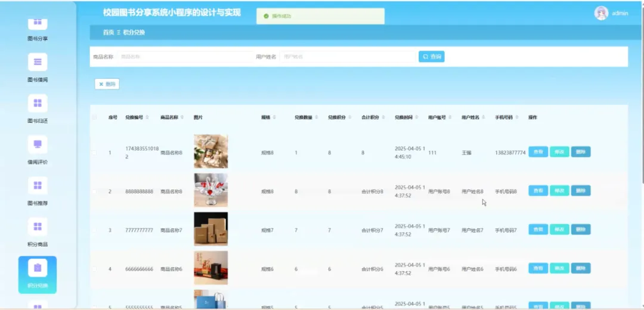Open the 图书借阅 sidebar icon
Image resolution: width=644 pixels, height=310 pixels.
point(38,62)
